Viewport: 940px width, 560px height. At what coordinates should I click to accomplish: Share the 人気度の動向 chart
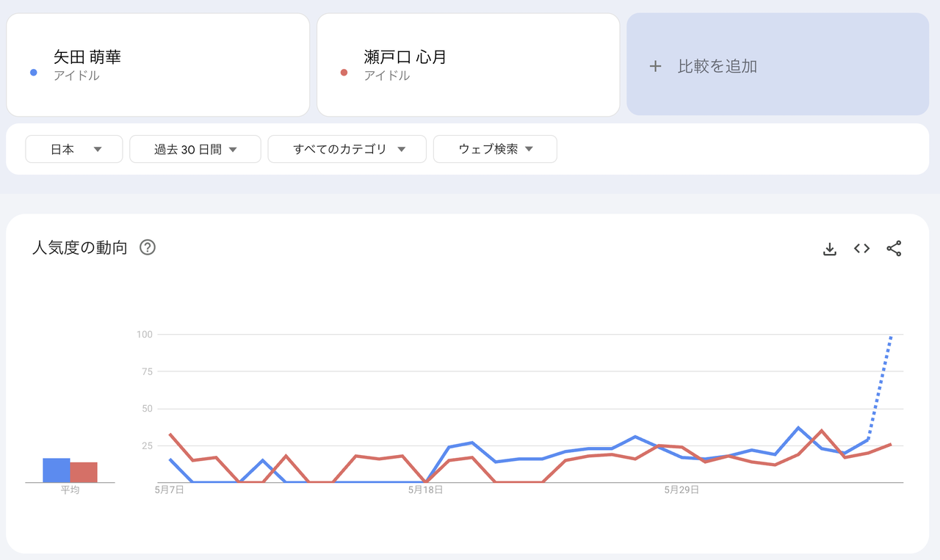pyautogui.click(x=894, y=249)
